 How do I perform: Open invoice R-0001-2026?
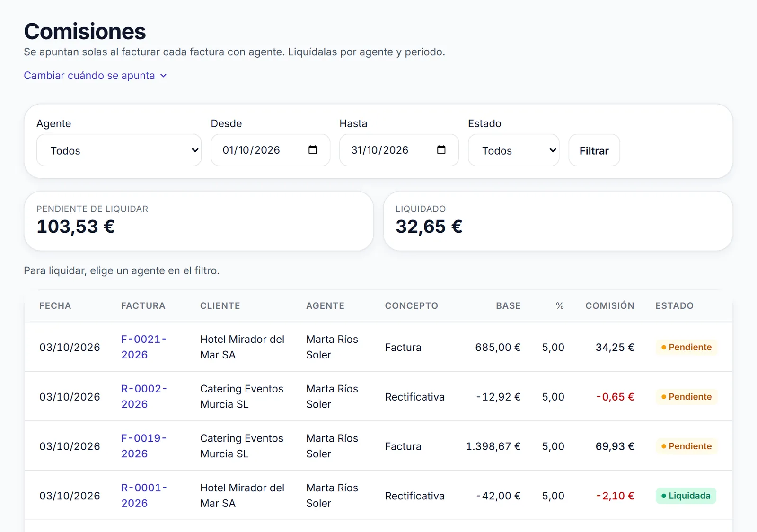(144, 496)
